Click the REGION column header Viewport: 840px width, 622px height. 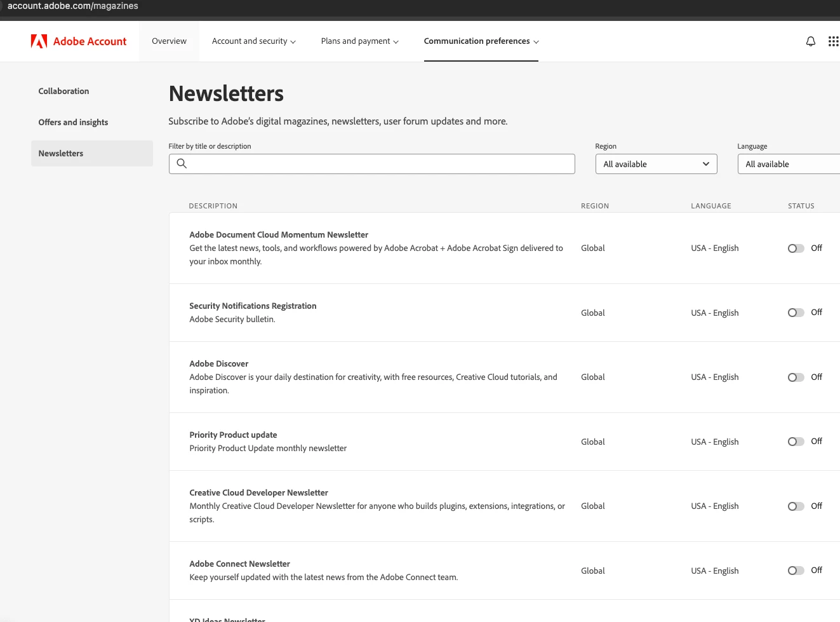pyautogui.click(x=595, y=206)
